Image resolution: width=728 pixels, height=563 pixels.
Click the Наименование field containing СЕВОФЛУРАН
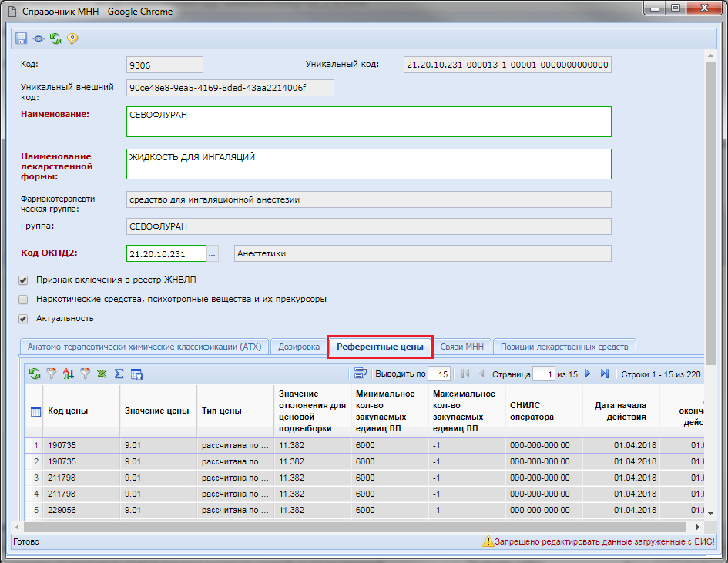click(x=368, y=122)
